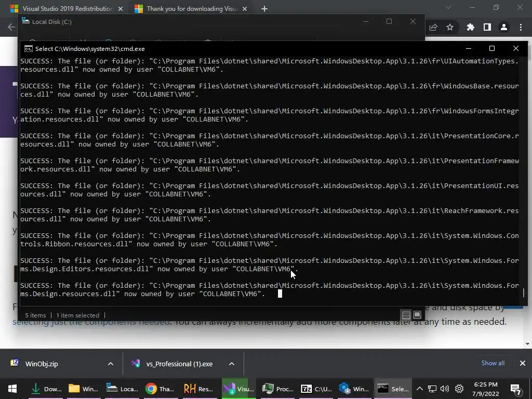This screenshot has width=532, height=399.
Task: Close the Chrome downloads bar
Action: click(x=523, y=363)
